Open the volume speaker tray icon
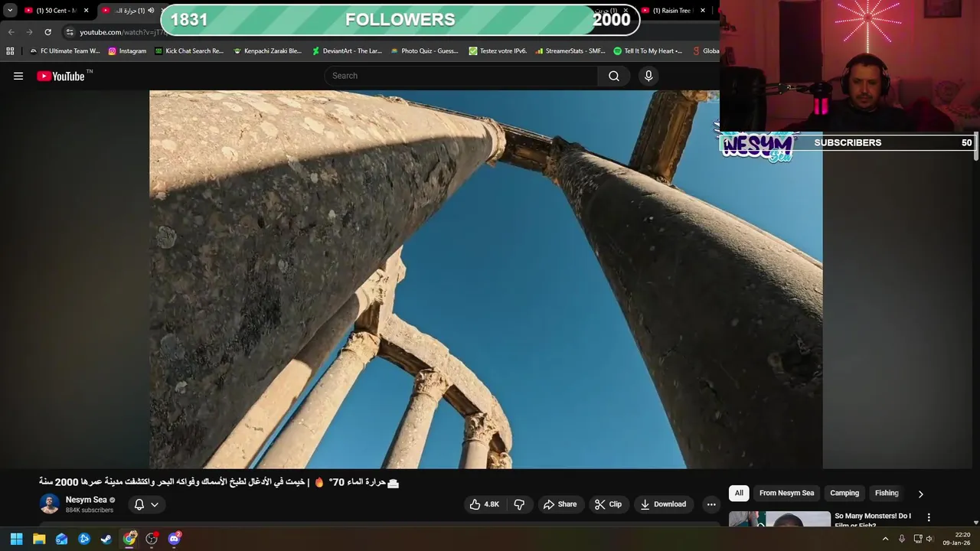The width and height of the screenshot is (980, 551). coord(929,539)
